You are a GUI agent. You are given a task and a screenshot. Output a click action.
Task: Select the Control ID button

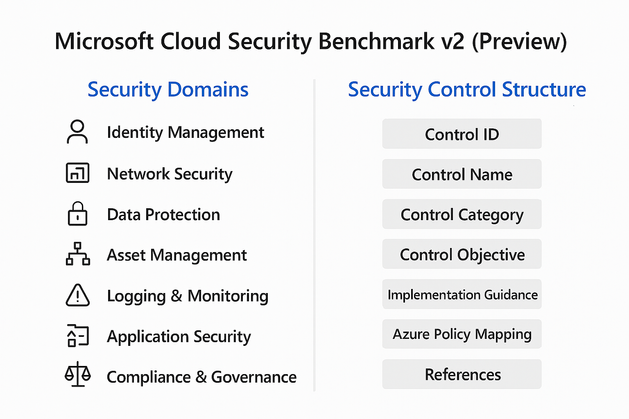462,134
